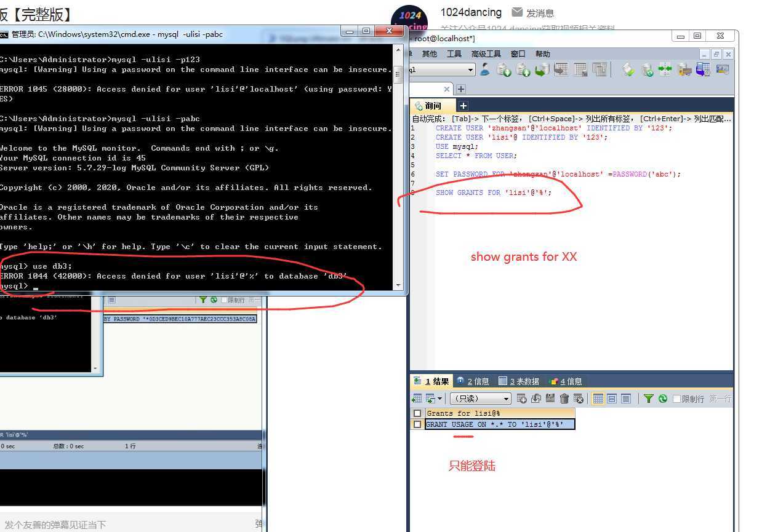
Task: Open the 工具 menu
Action: [x=454, y=54]
